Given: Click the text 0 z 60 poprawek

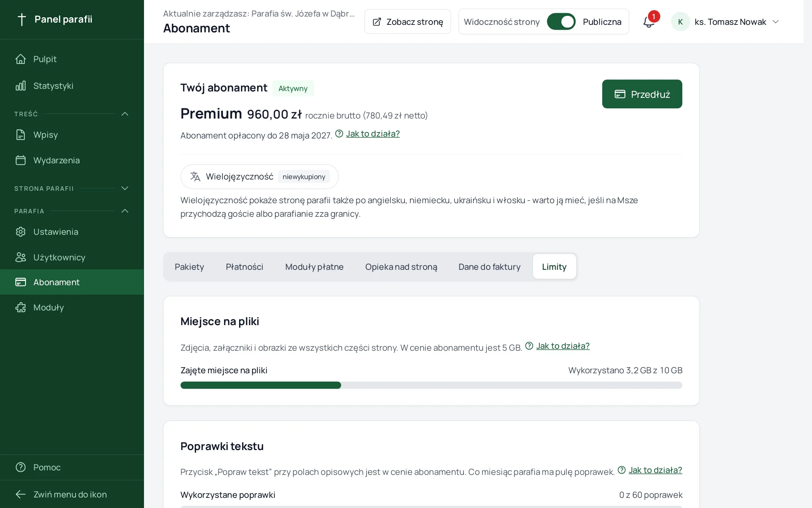Looking at the screenshot, I should pyautogui.click(x=651, y=495).
